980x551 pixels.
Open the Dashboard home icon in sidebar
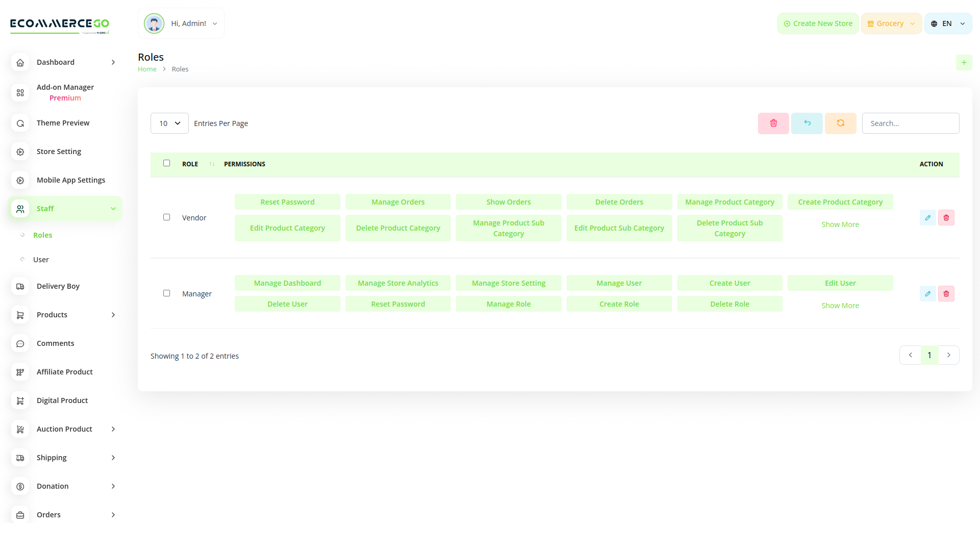(x=20, y=62)
